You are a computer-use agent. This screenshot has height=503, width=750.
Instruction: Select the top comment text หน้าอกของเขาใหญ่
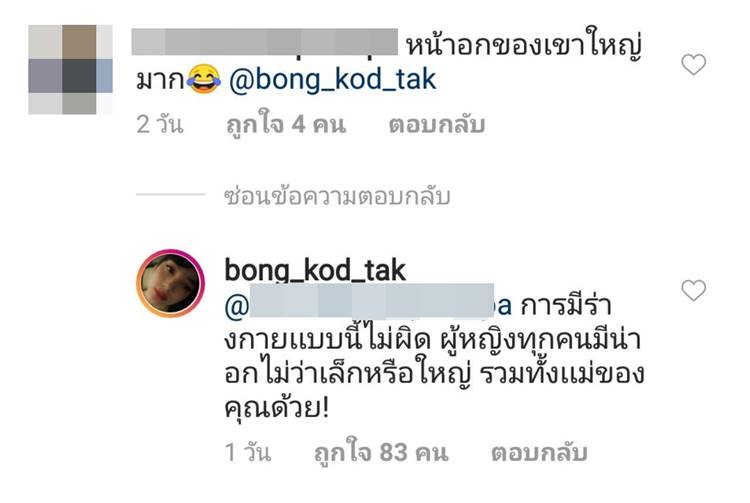[524, 45]
